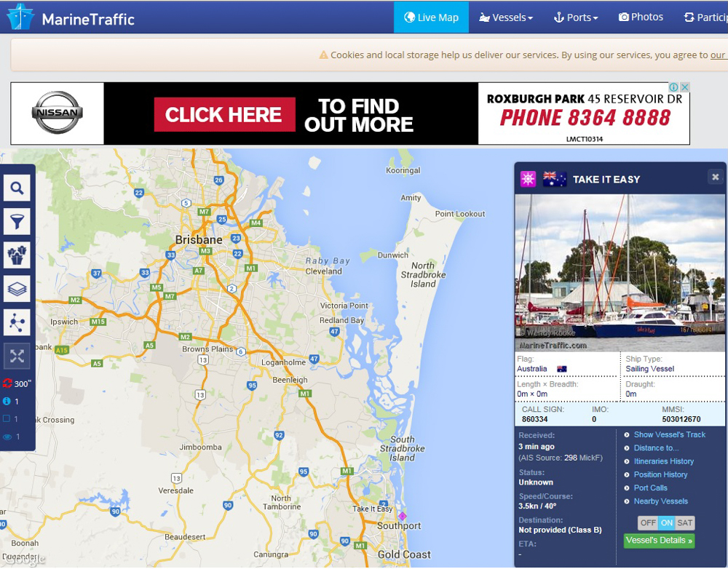Open the density maps ships icon

coord(17,255)
